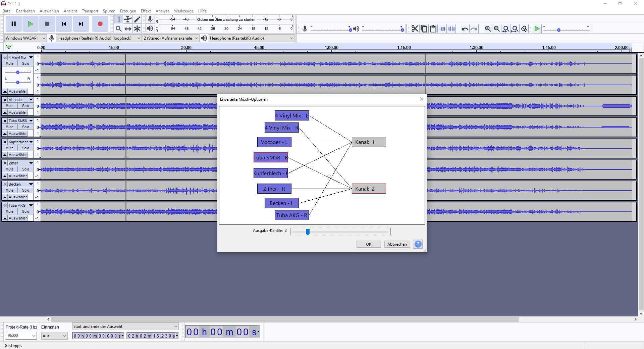Click the Cut scissors icon
Viewport: 644px width, 349px height.
[415, 29]
